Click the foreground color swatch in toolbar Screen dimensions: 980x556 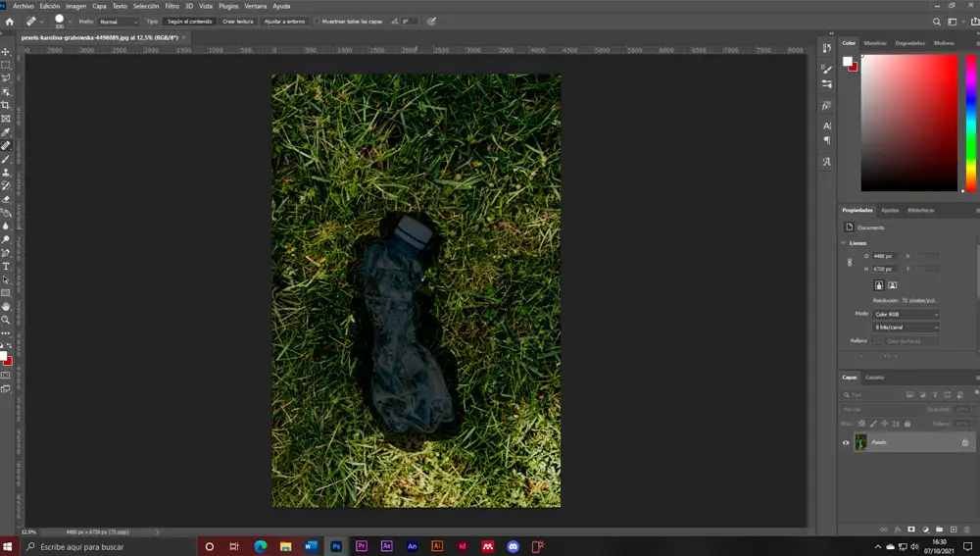[3, 356]
